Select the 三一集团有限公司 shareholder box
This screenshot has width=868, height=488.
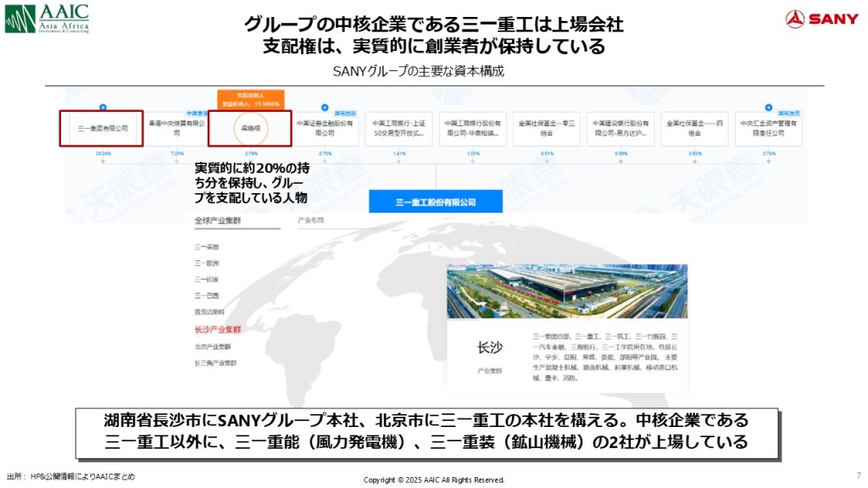[x=102, y=129]
